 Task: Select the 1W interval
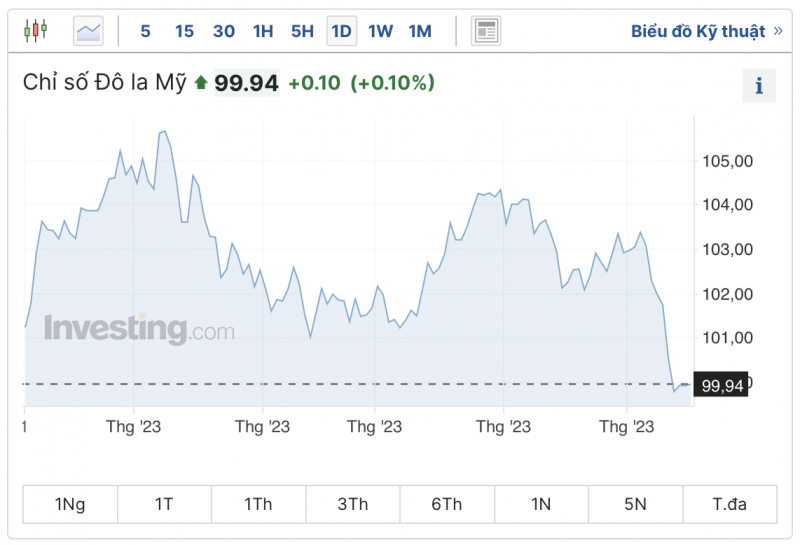click(x=381, y=31)
